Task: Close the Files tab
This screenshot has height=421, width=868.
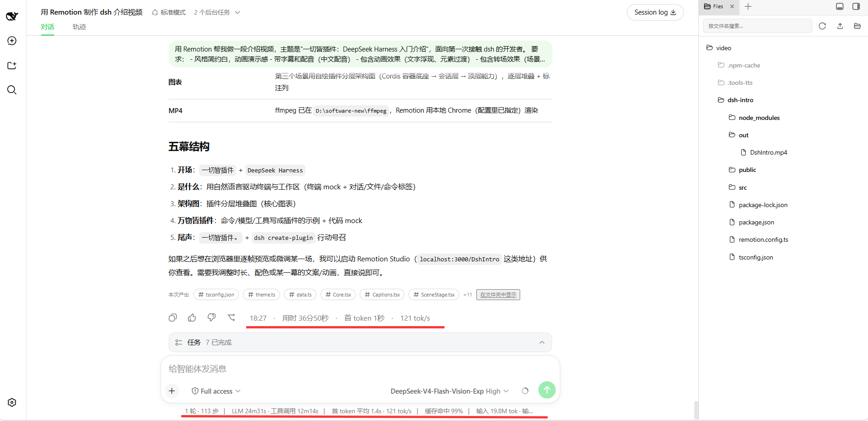Action: click(x=732, y=6)
